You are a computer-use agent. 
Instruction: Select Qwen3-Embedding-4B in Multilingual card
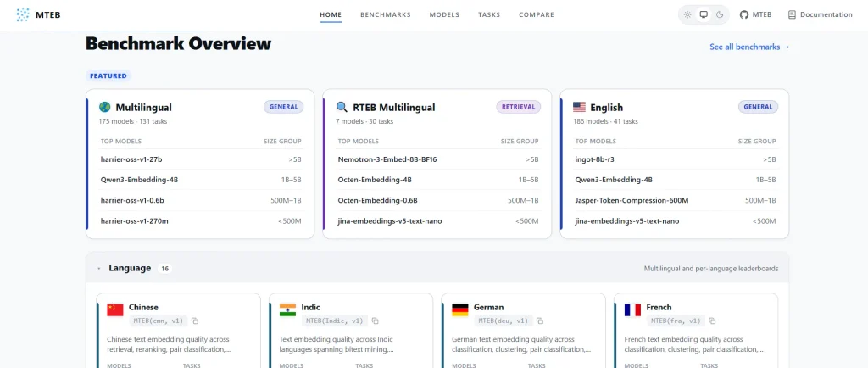click(x=201, y=180)
